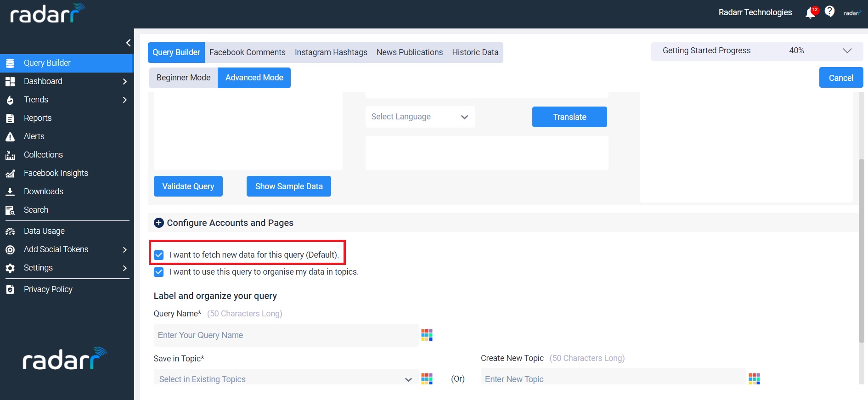Switch to Beginner Mode

[x=183, y=78]
